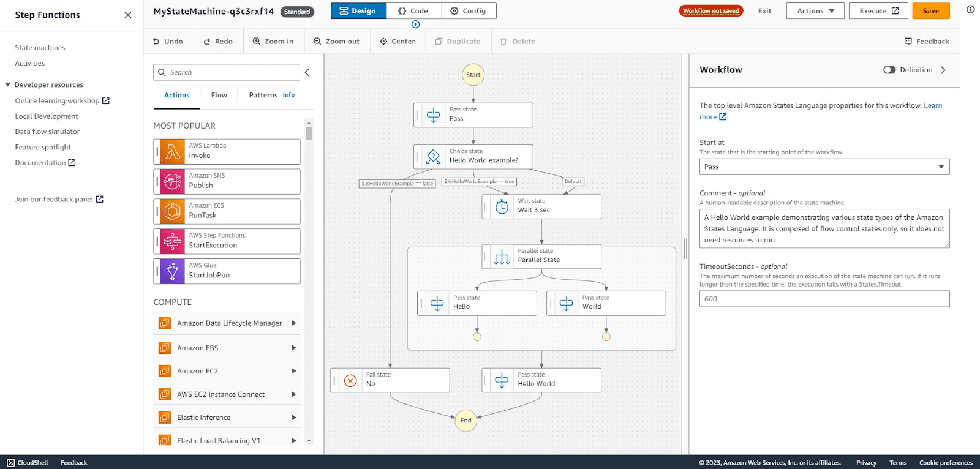Click Exit button
The width and height of the screenshot is (980, 469).
764,11
